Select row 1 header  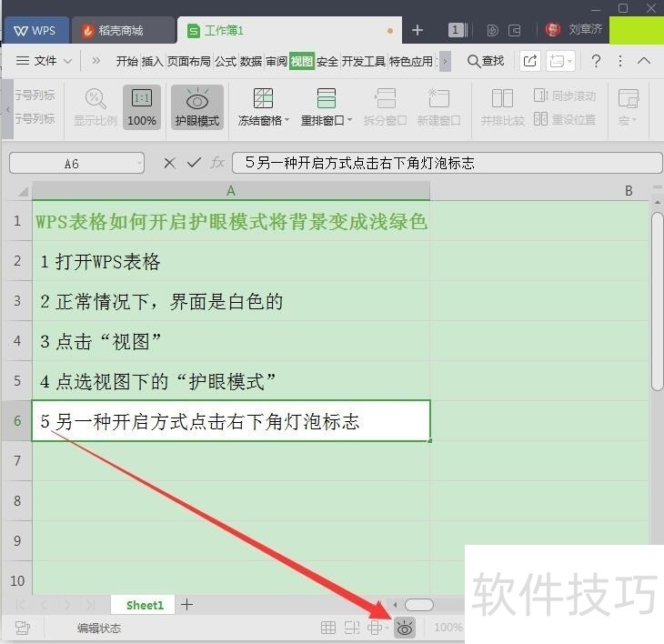pyautogui.click(x=17, y=221)
